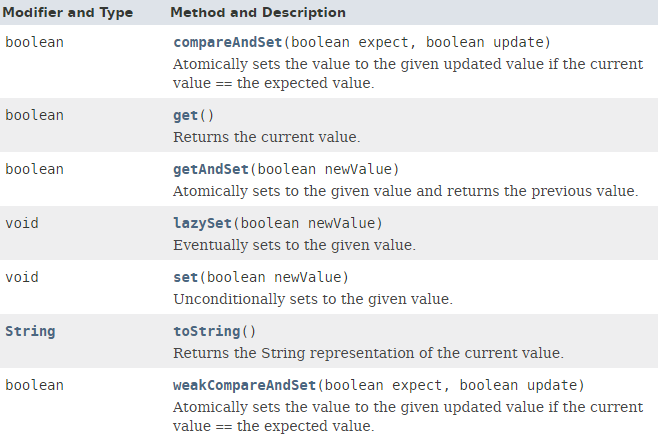The image size is (658, 438).
Task: Click the void modifier in set row
Action: point(22,277)
